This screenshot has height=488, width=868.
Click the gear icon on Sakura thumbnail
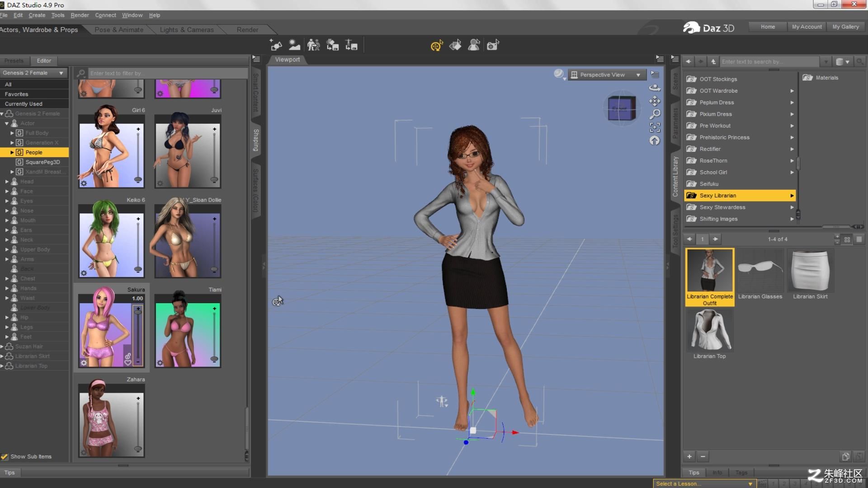[x=84, y=363]
